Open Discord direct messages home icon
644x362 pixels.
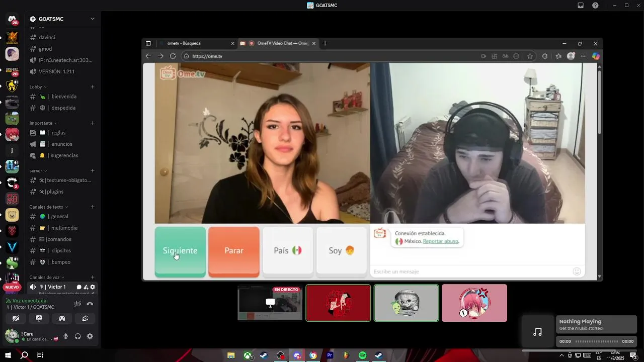click(12, 19)
